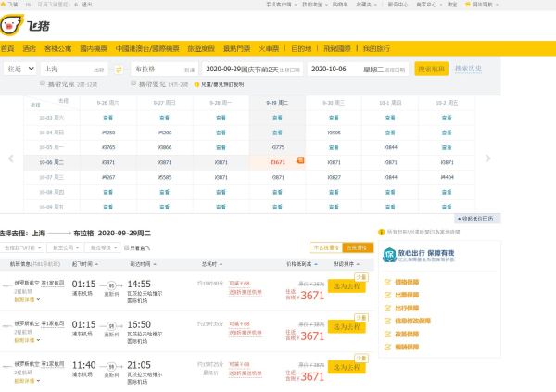
Task: Expand 航班详情 for 16:50 arrival flight
Action: click(x=27, y=340)
